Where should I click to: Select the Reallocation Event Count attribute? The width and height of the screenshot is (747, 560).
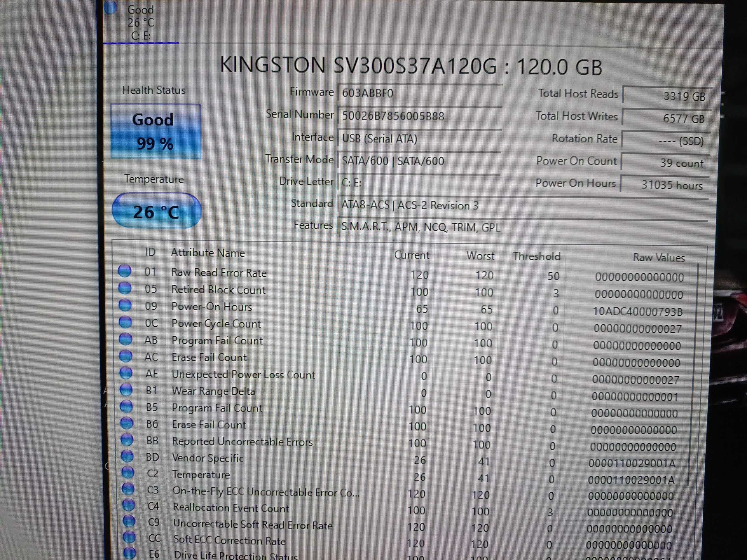pos(231,508)
